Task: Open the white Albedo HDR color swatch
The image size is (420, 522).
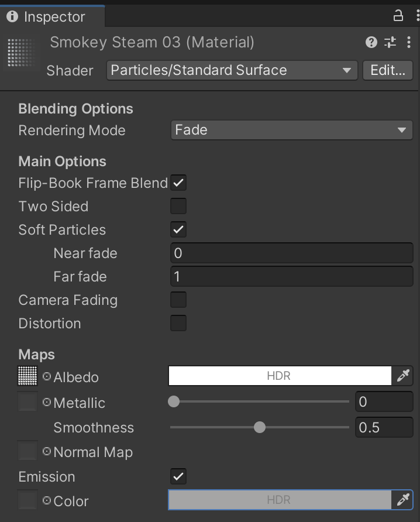Action: (x=280, y=376)
